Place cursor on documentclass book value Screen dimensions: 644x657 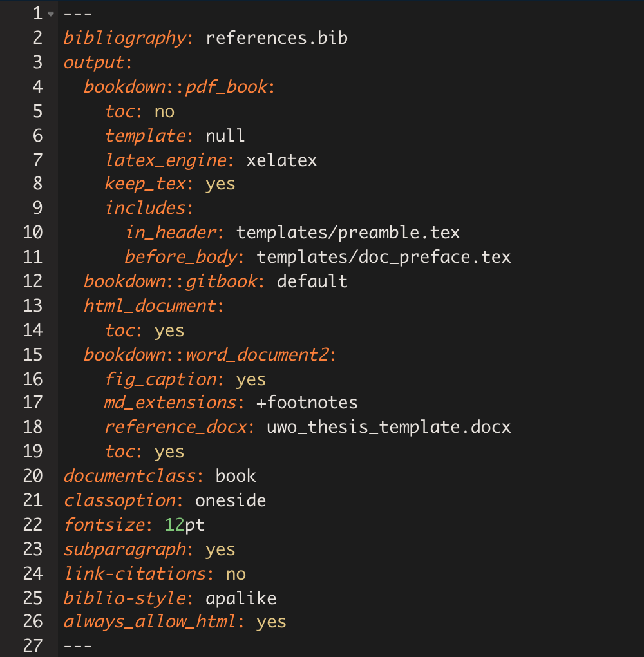[x=236, y=476]
